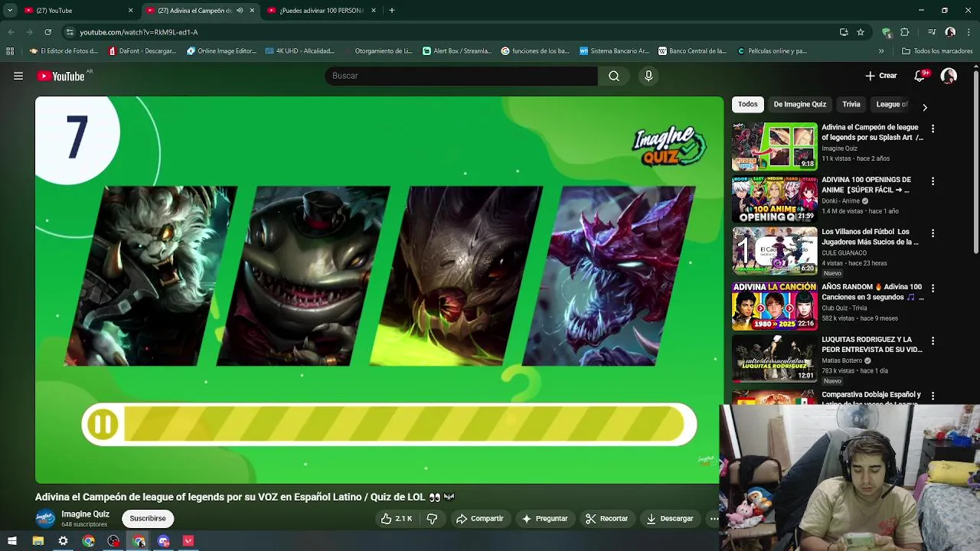Open options for the Splash Art quiz video
The width and height of the screenshot is (980, 551).
(933, 129)
